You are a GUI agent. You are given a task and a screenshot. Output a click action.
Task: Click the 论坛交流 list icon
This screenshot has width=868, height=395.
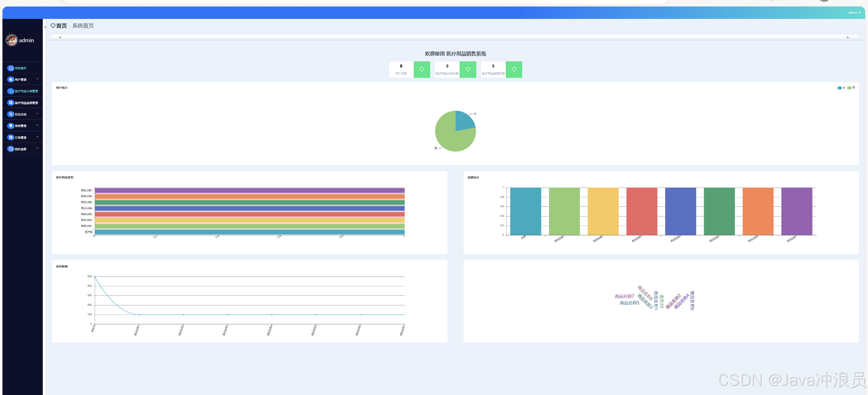pos(11,114)
